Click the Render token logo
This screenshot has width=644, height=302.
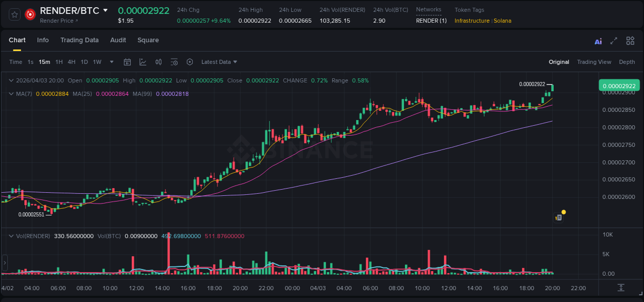30,14
